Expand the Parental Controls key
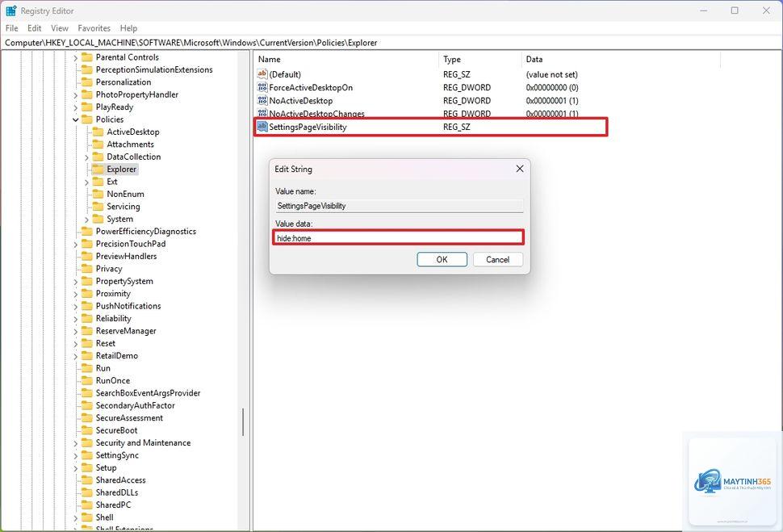Image resolution: width=783 pixels, height=532 pixels. [x=75, y=58]
